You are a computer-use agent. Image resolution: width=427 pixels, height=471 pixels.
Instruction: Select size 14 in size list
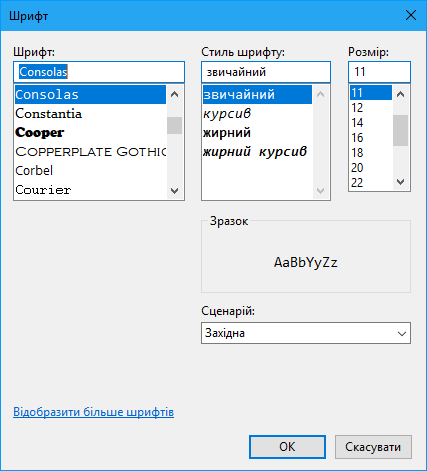click(371, 123)
